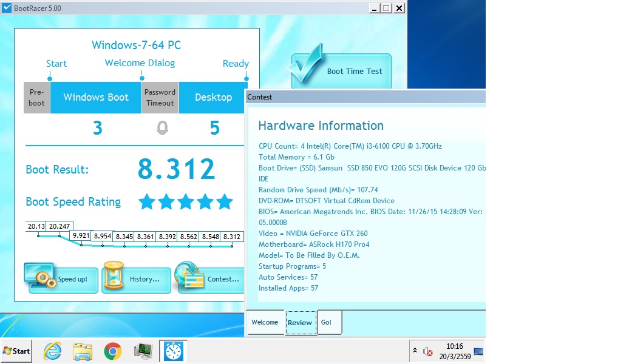
Task: Click the Model= To Be Filled By O.E.M. line
Action: point(309,255)
